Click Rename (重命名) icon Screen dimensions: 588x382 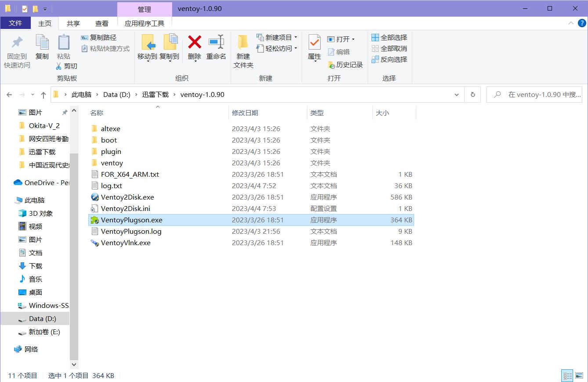tap(216, 42)
